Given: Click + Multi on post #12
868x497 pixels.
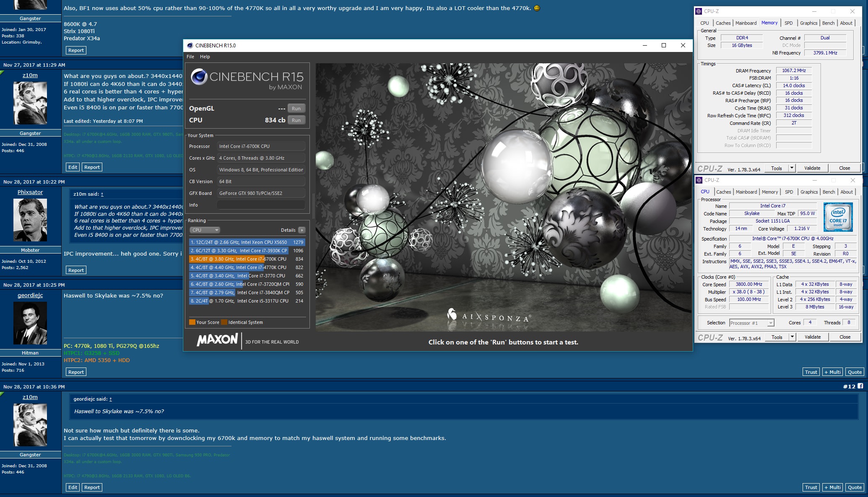Looking at the screenshot, I should point(832,487).
